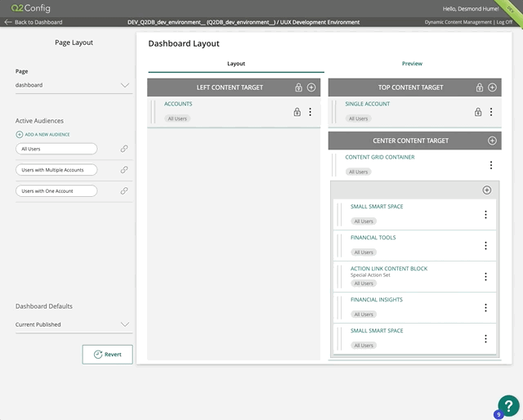Click the Top Content Target lock icon
Image resolution: width=523 pixels, height=420 pixels.
coord(480,87)
